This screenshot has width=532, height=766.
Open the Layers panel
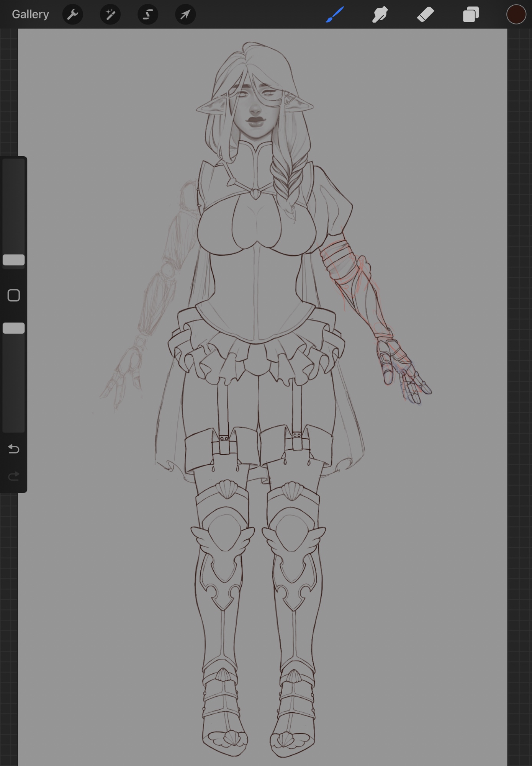pos(471,15)
